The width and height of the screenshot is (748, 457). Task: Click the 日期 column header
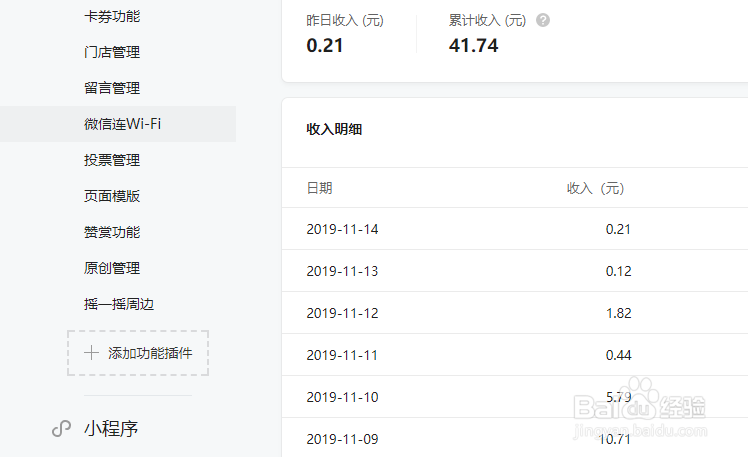pos(320,188)
